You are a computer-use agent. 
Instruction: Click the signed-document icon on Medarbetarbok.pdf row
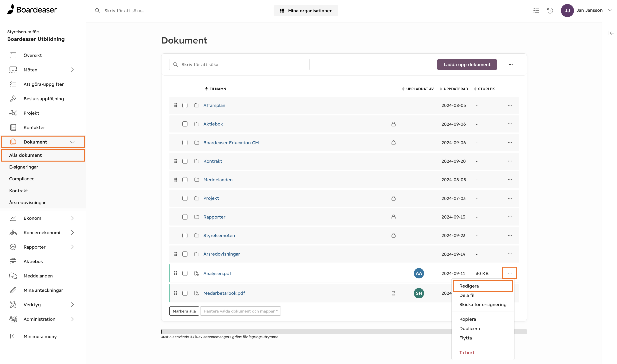click(393, 293)
